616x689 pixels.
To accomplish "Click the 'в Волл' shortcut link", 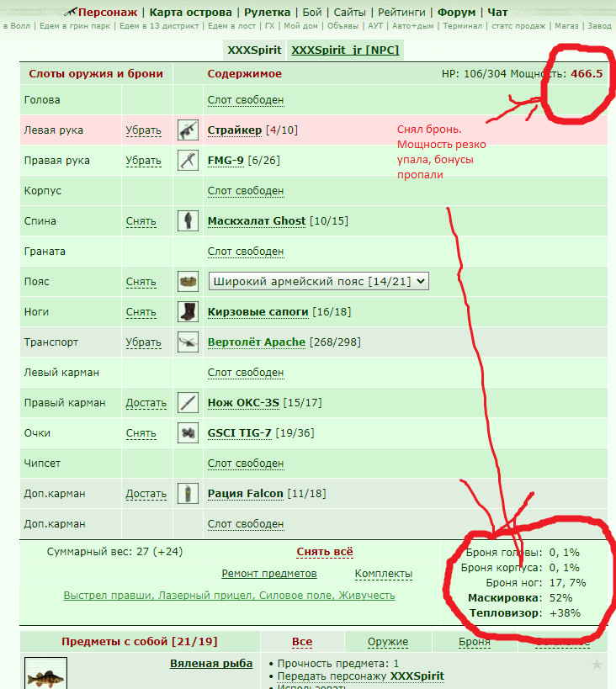I will click(x=17, y=26).
